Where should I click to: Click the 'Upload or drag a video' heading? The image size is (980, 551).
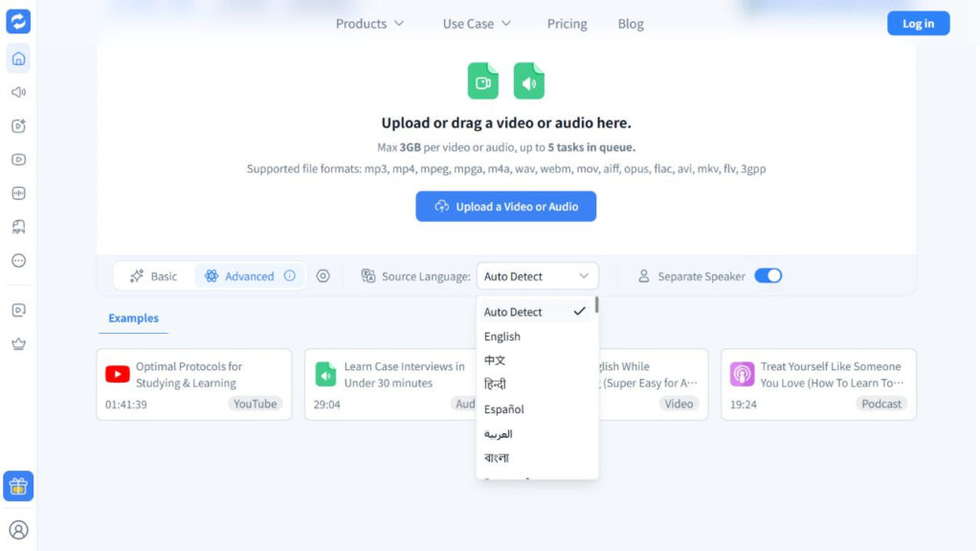pos(506,123)
